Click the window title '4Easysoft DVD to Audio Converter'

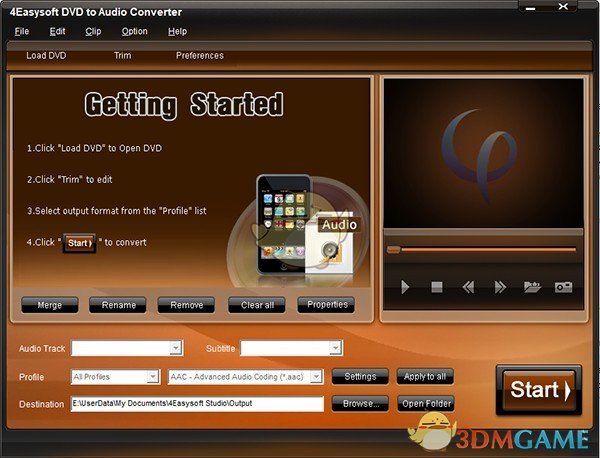(x=96, y=12)
